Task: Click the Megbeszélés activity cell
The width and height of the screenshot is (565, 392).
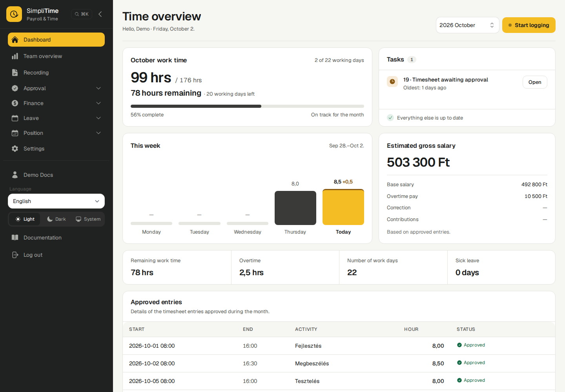Action: 312,363
